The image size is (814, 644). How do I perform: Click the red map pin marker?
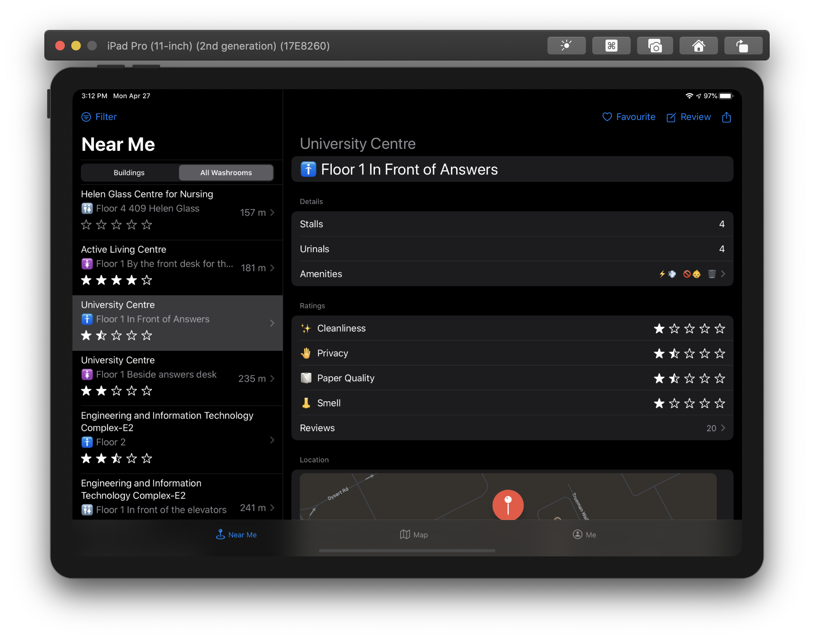(508, 504)
